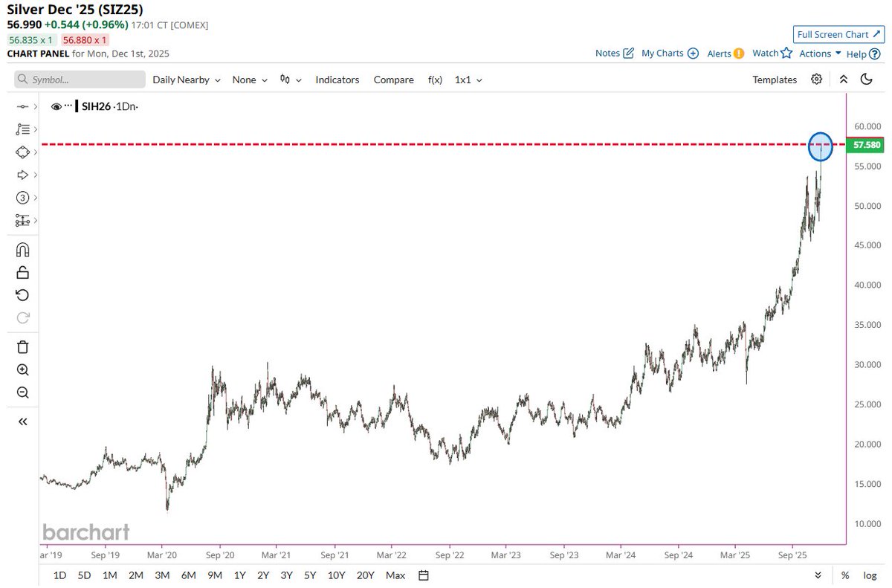Select the arrow annotation tool
The height and width of the screenshot is (588, 892).
[22, 175]
